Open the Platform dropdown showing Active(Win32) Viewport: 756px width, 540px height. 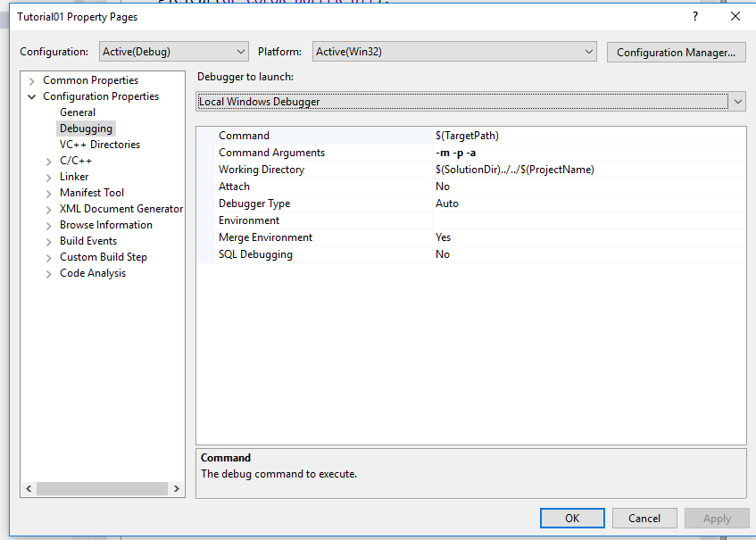point(454,52)
